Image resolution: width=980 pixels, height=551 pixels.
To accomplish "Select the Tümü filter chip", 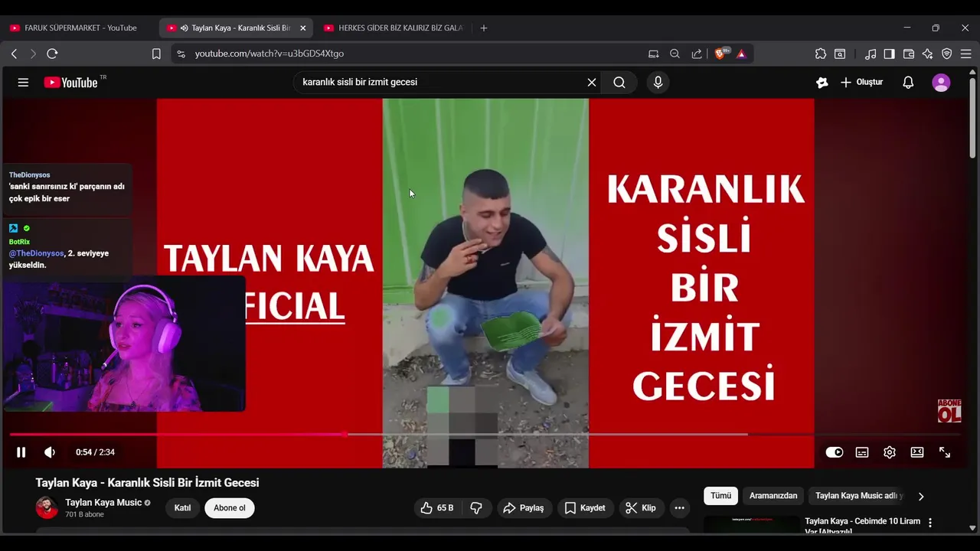I will point(721,496).
